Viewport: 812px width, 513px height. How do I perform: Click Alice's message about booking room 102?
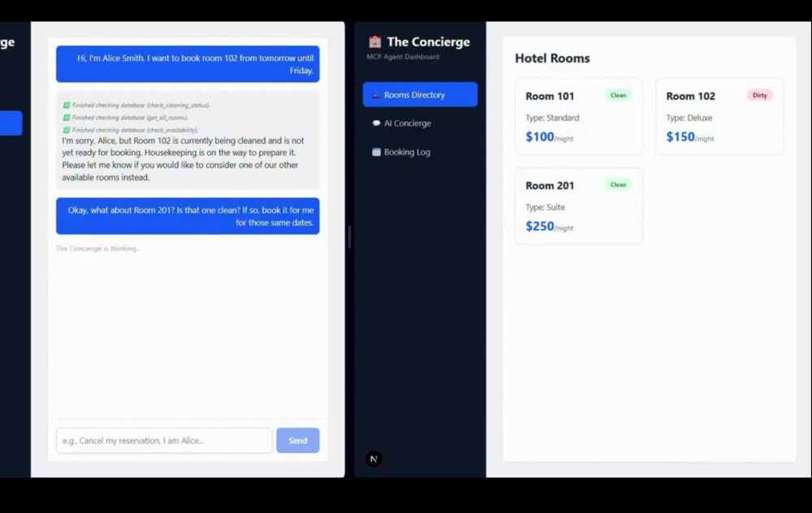188,64
